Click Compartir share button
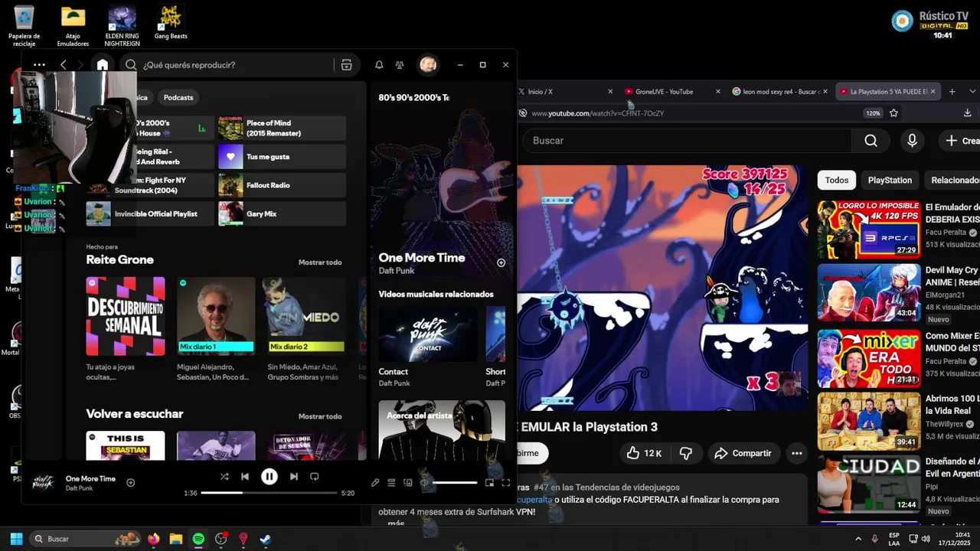Viewport: 980px width, 551px height. click(743, 453)
